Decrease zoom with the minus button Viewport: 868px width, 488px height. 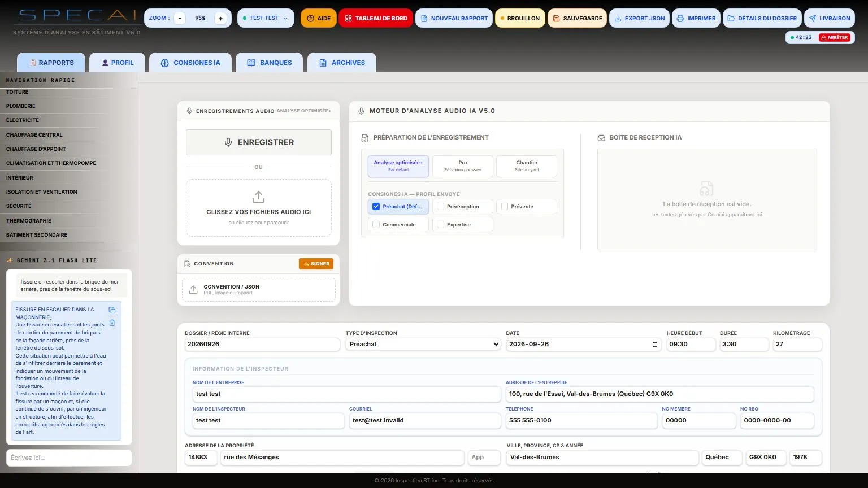(x=180, y=18)
